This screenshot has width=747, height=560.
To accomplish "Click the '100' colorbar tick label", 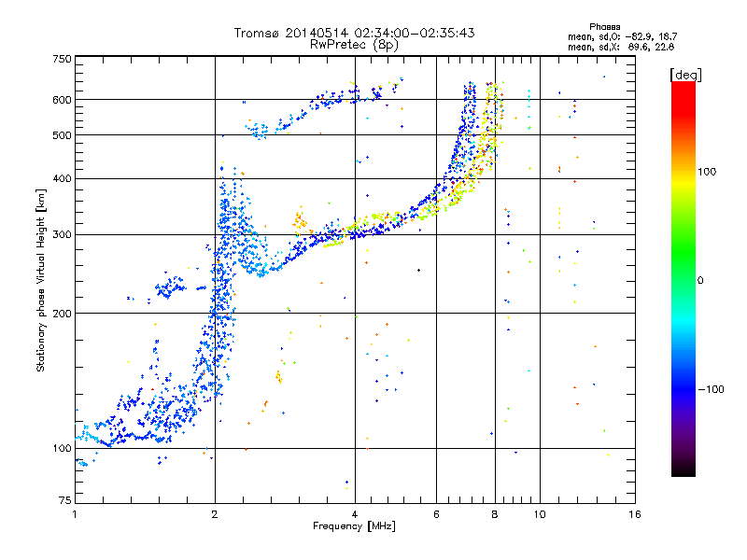I will pos(707,172).
